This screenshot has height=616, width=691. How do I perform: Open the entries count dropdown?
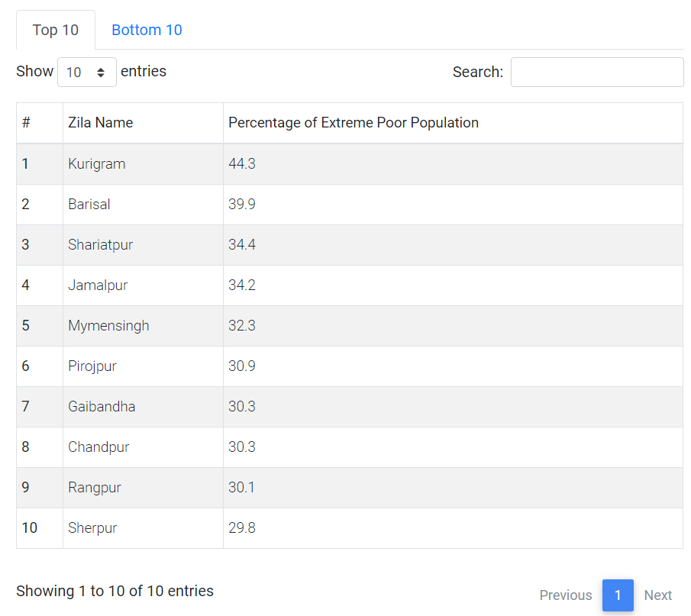(87, 72)
